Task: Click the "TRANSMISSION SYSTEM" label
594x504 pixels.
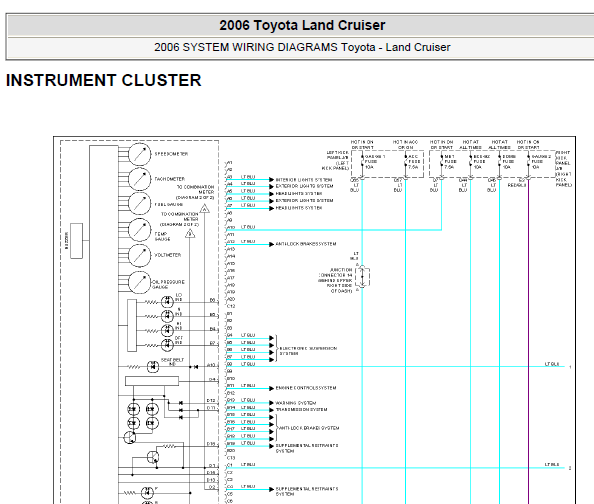Action: coord(301,410)
